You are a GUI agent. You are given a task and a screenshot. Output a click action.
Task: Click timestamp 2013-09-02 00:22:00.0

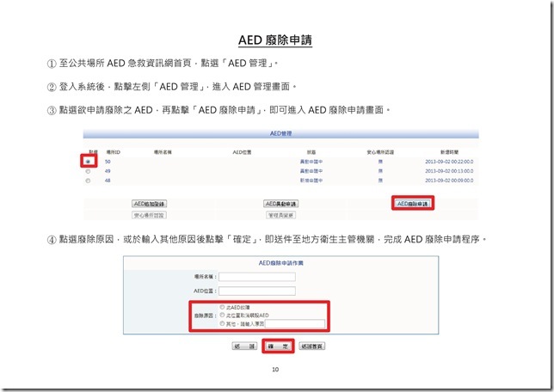click(449, 162)
